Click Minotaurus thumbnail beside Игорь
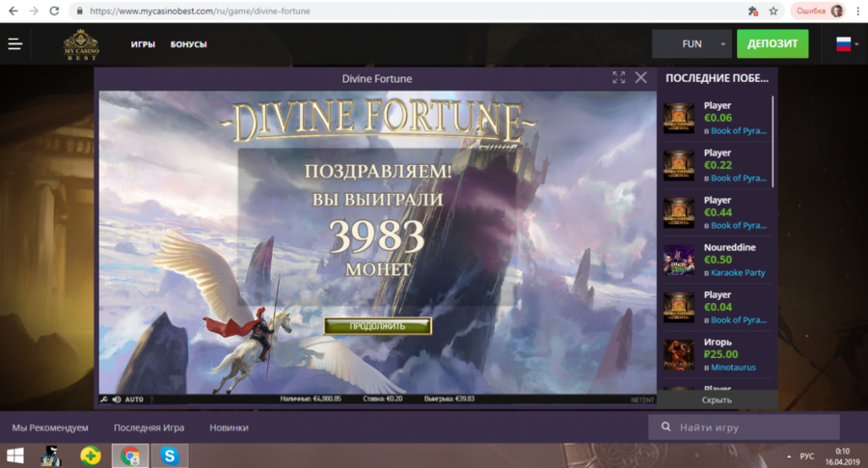This screenshot has height=468, width=868. point(679,354)
